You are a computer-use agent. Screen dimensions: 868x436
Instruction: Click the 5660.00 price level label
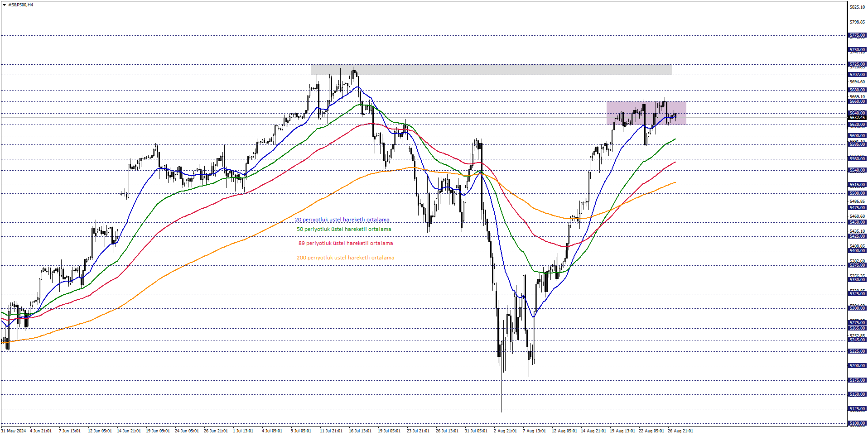pyautogui.click(x=857, y=101)
